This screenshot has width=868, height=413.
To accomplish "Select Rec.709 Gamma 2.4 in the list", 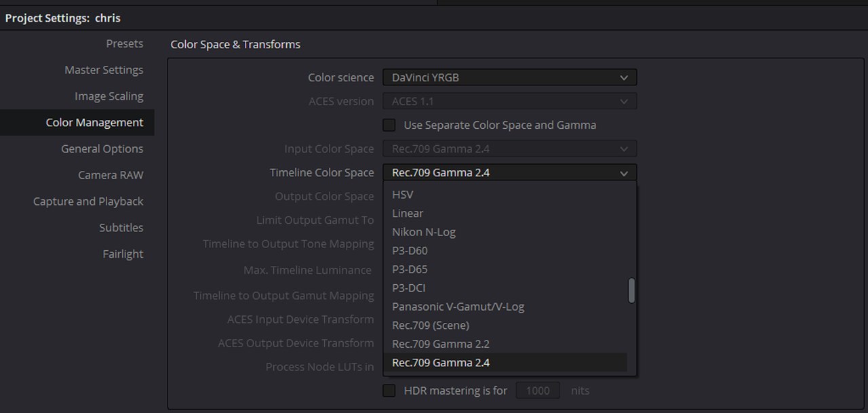I will click(505, 363).
